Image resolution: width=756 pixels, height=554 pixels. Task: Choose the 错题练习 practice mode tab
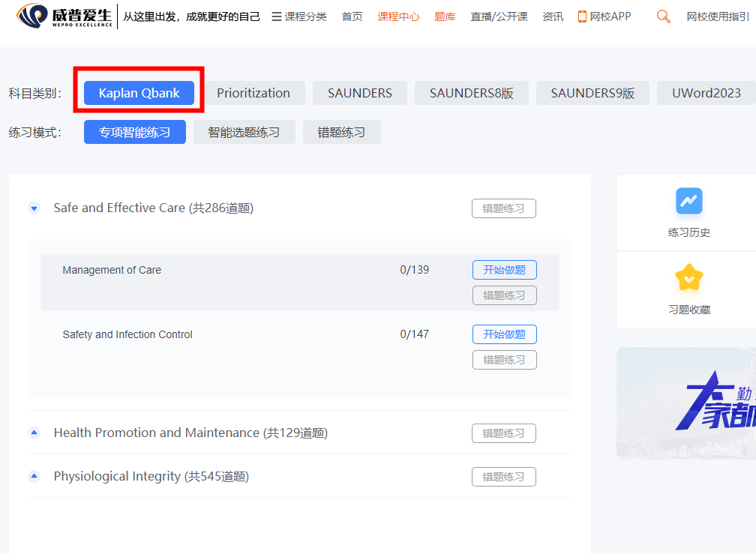click(341, 132)
